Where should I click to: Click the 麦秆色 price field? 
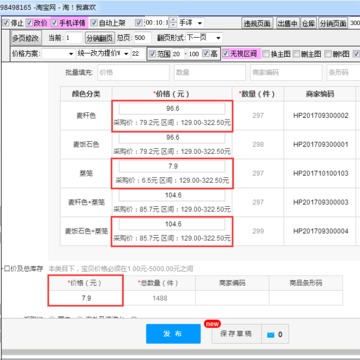point(172,109)
